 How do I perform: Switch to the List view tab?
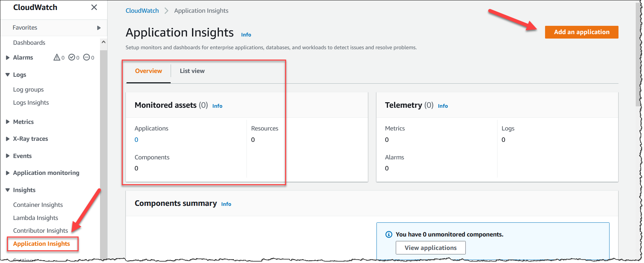[192, 71]
